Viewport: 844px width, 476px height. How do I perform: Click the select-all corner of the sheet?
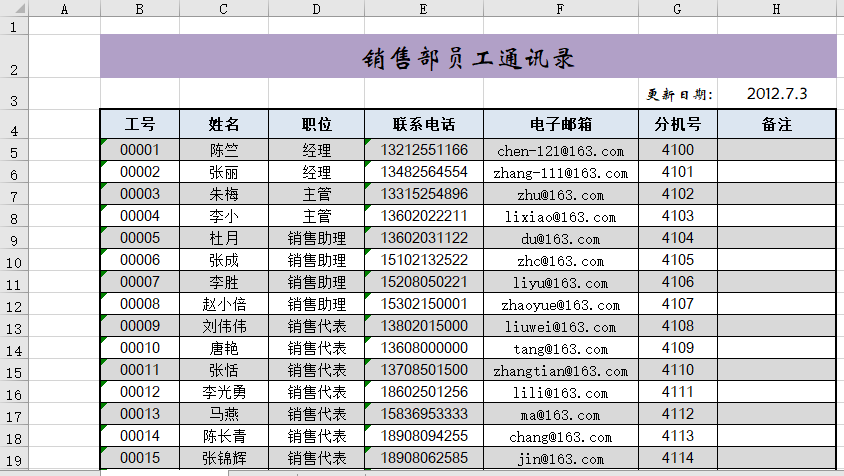click(x=14, y=9)
